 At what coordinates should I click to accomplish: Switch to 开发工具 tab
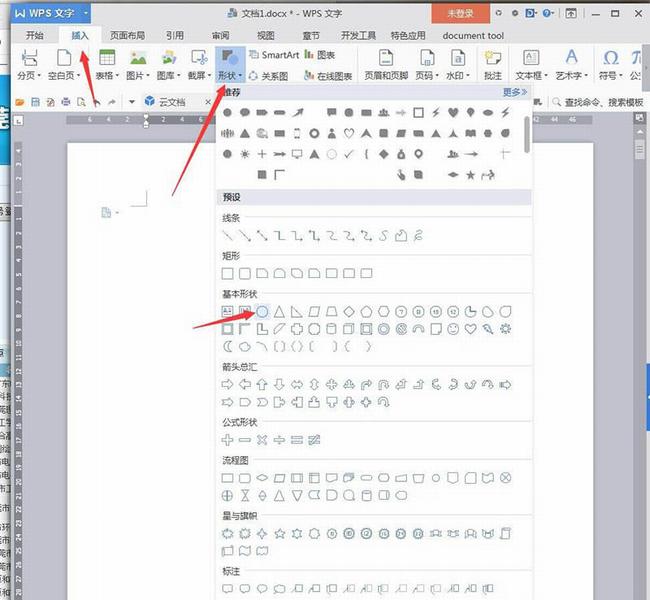click(x=358, y=36)
